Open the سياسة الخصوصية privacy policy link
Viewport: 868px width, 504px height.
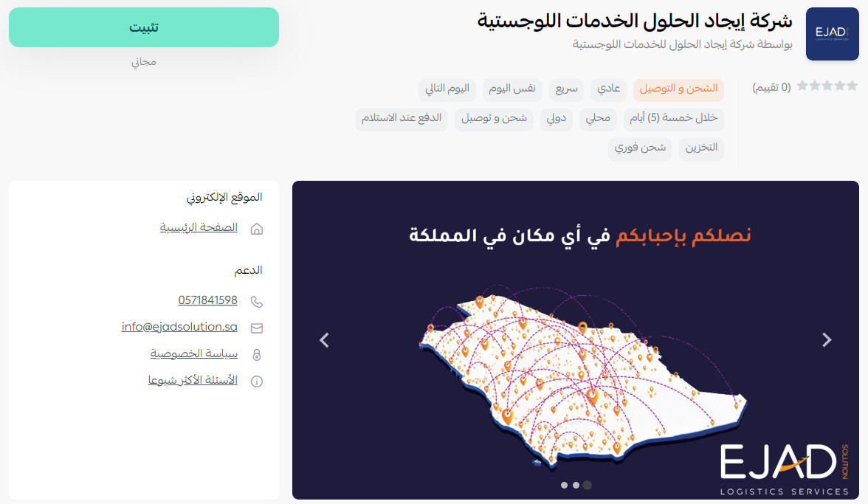point(193,353)
